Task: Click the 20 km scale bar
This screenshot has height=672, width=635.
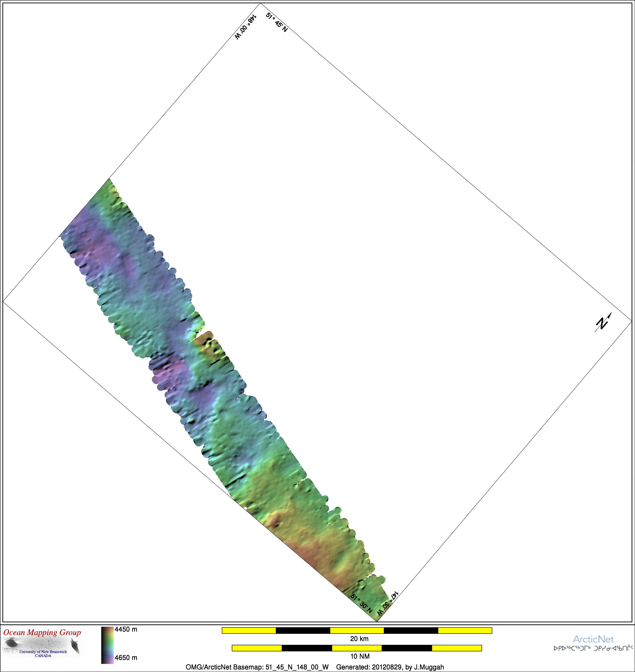Action: pos(357,630)
